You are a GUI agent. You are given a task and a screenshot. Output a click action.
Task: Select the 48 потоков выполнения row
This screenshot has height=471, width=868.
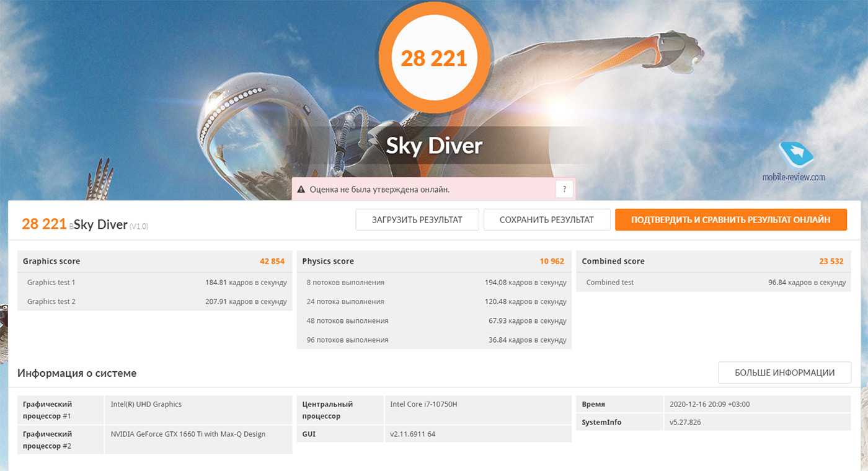pyautogui.click(x=434, y=320)
